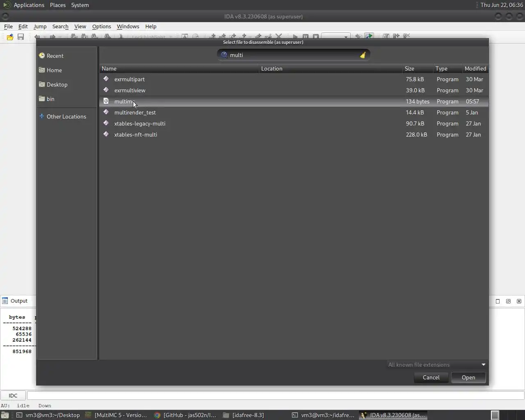Open the Edit menu
This screenshot has height=420, width=525.
(23, 26)
